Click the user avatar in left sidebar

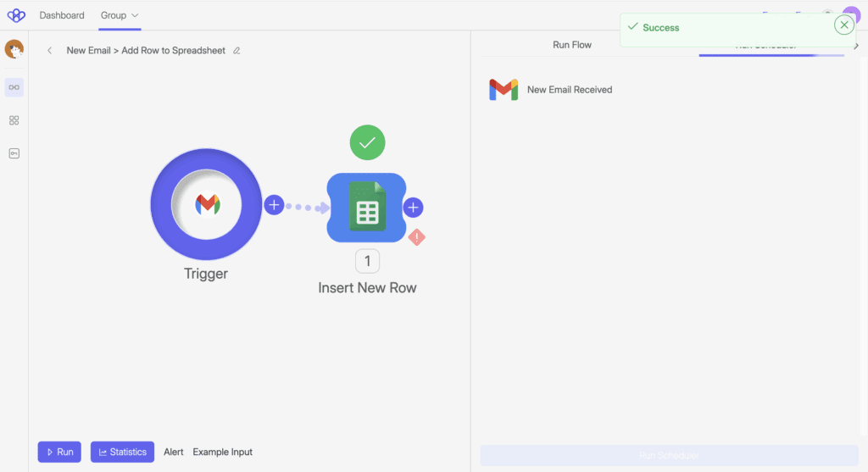14,50
